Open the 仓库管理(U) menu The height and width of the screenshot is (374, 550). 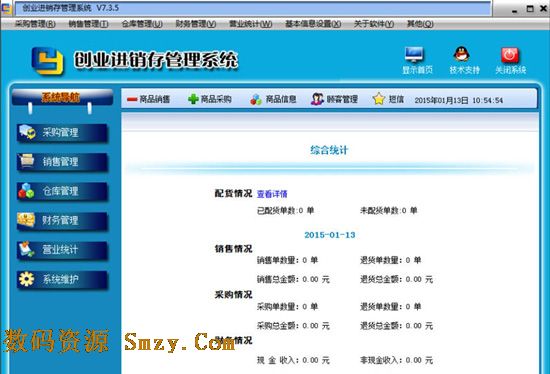(142, 24)
